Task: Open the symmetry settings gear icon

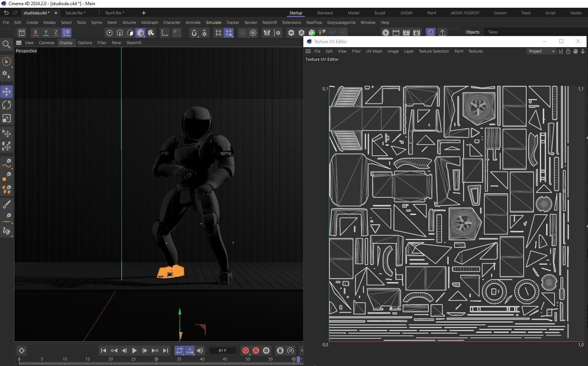Action: coord(278,33)
